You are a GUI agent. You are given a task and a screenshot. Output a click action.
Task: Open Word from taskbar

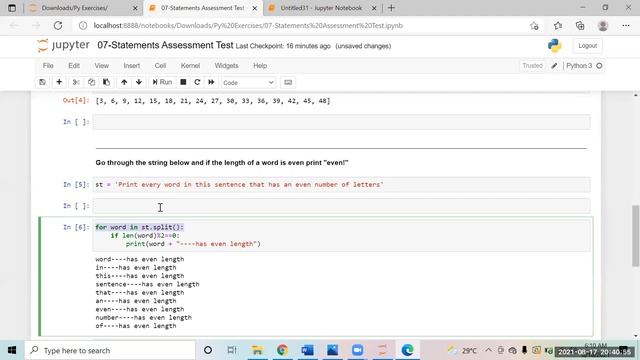point(307,350)
